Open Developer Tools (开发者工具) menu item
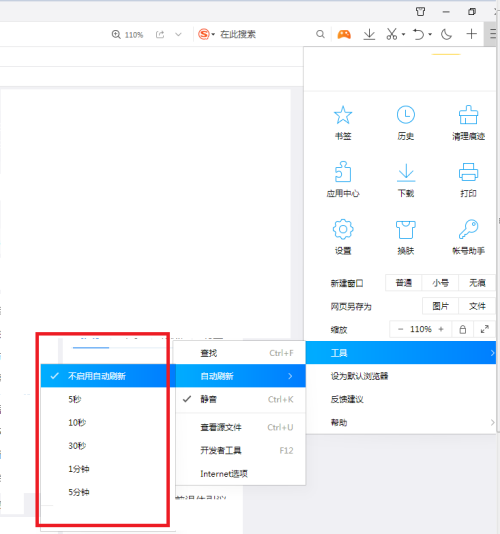 point(240,451)
